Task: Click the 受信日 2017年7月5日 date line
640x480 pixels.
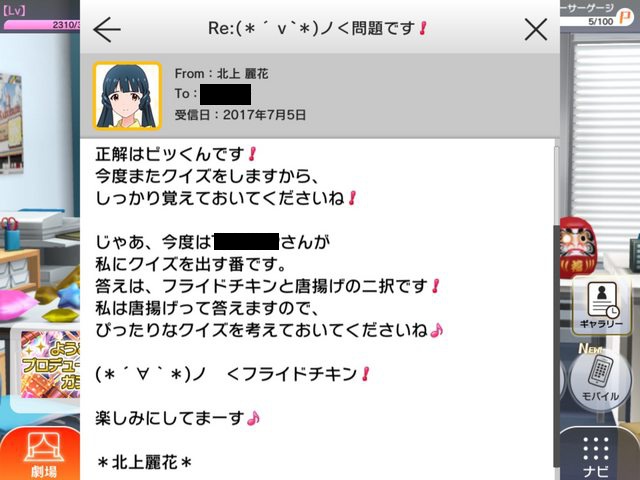Action: tap(240, 115)
